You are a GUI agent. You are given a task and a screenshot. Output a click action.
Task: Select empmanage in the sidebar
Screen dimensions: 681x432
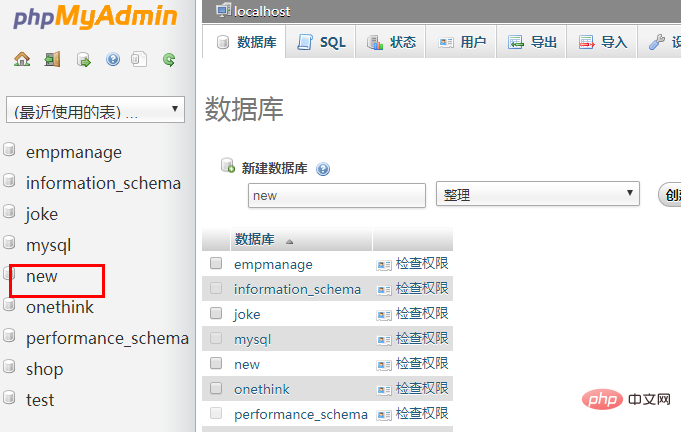[74, 152]
